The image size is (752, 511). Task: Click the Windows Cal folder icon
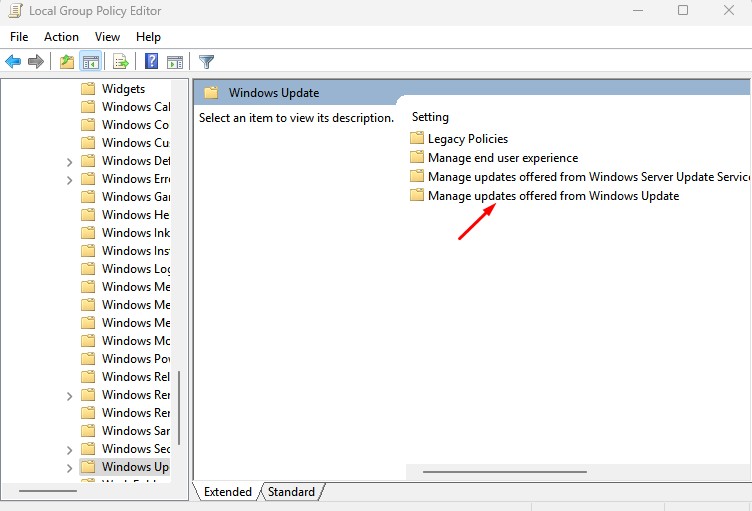(x=88, y=107)
